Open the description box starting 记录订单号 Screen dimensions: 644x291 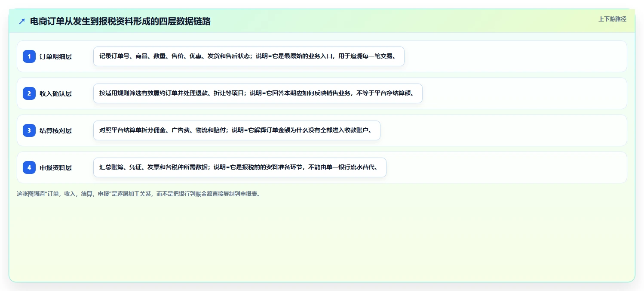click(x=249, y=56)
